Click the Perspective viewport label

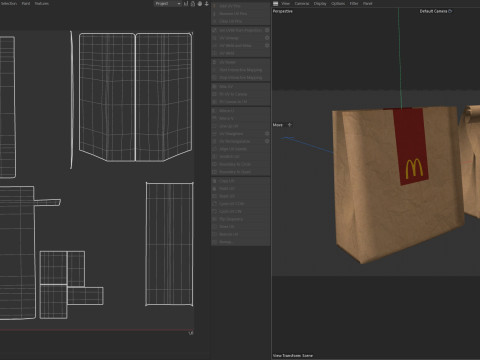(x=283, y=11)
